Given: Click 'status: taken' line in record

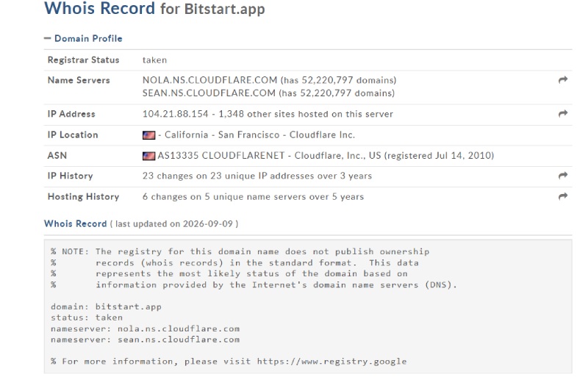Looking at the screenshot, I should [x=87, y=317].
